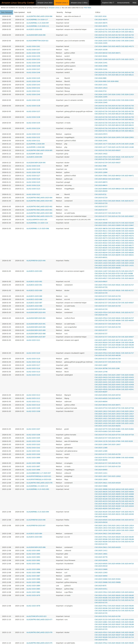Open CVE-2025-66004 in the usbmuxd row

[x=101, y=402]
